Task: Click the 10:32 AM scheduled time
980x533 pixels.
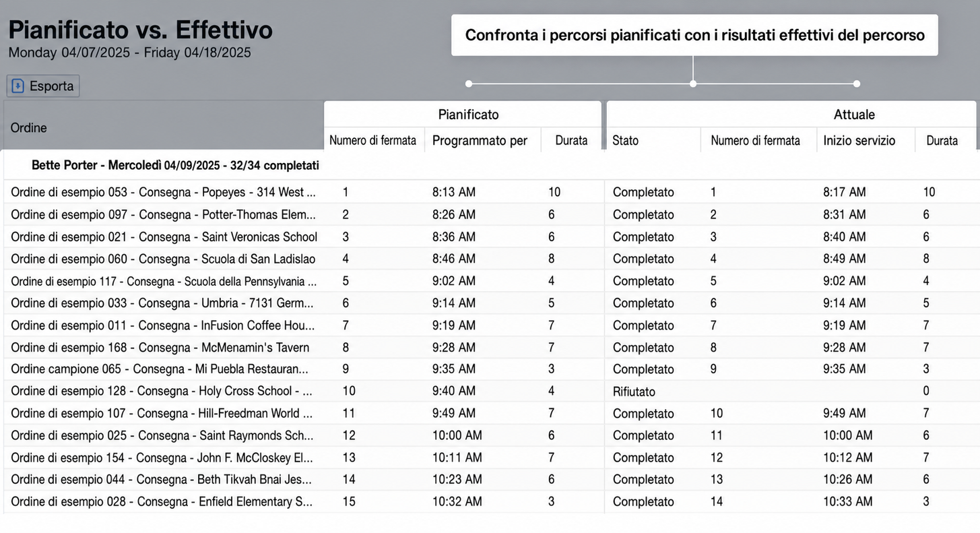Action: point(457,501)
